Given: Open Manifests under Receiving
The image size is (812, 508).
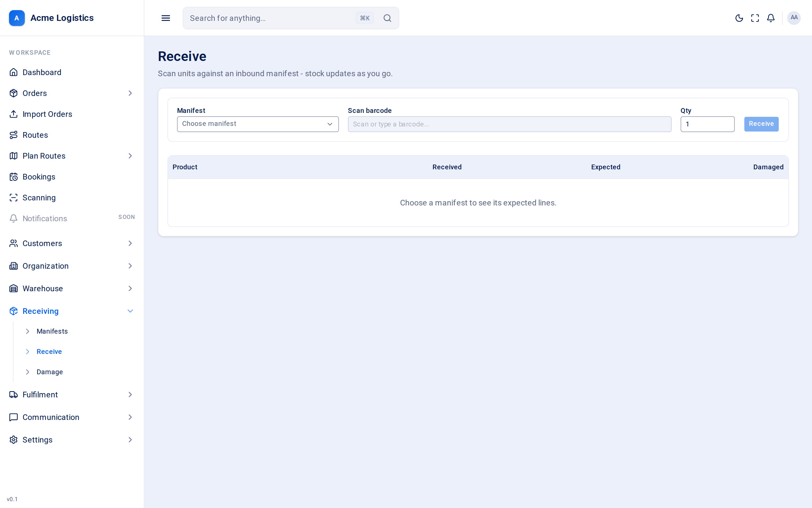Looking at the screenshot, I should point(52,331).
